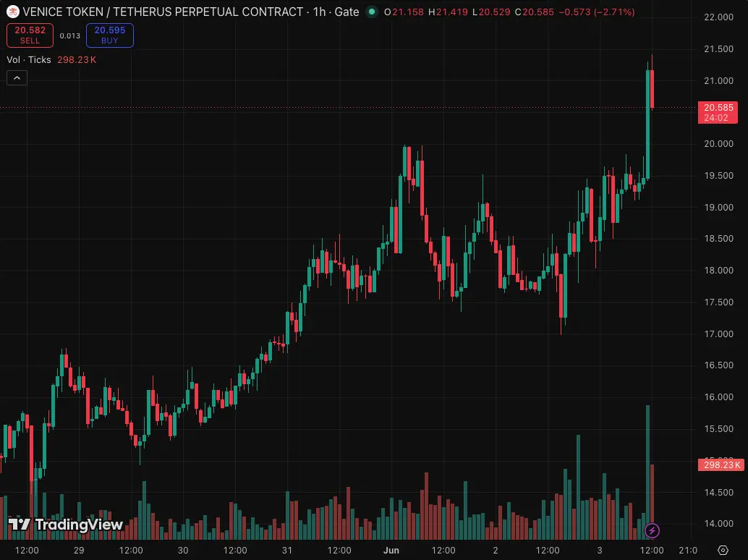Click the blue BUY 20.595 button
This screenshot has height=560, width=748.
[x=110, y=35]
